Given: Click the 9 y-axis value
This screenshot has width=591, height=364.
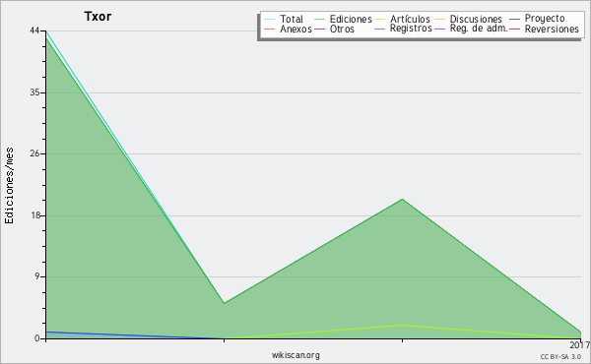Looking at the screenshot, I should (37, 276).
